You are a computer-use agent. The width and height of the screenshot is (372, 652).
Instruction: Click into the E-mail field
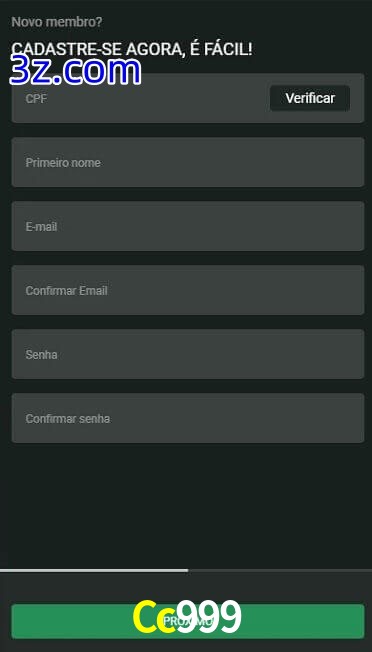pos(188,226)
